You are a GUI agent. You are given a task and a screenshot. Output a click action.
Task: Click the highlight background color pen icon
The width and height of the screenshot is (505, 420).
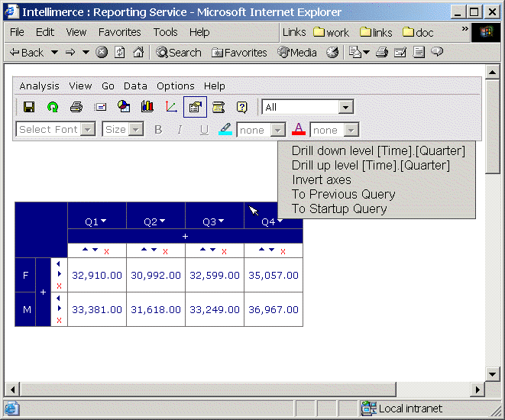(225, 129)
